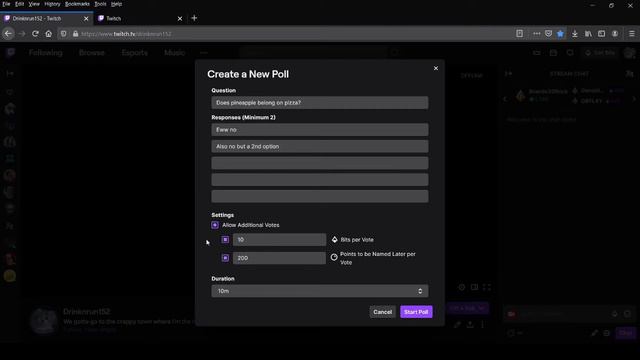Screen dimensions: 640x360
Task: Edit the 200 points per vote field
Action: pyautogui.click(x=279, y=258)
